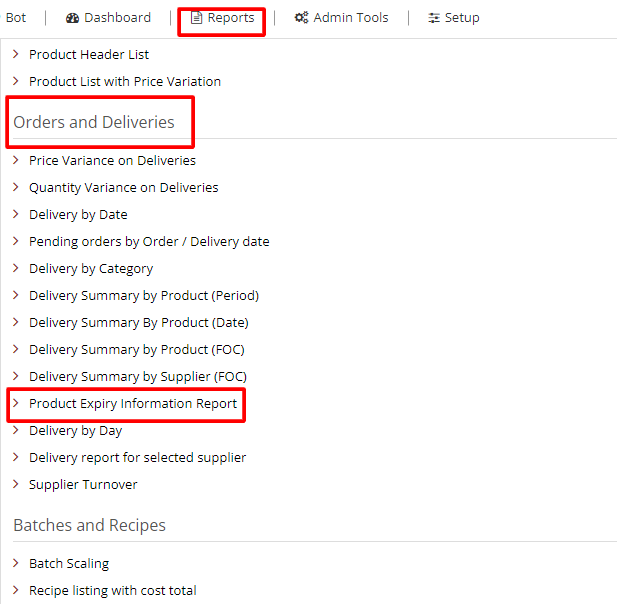Click the Dashboard gauge icon
This screenshot has height=604, width=617.
72,18
